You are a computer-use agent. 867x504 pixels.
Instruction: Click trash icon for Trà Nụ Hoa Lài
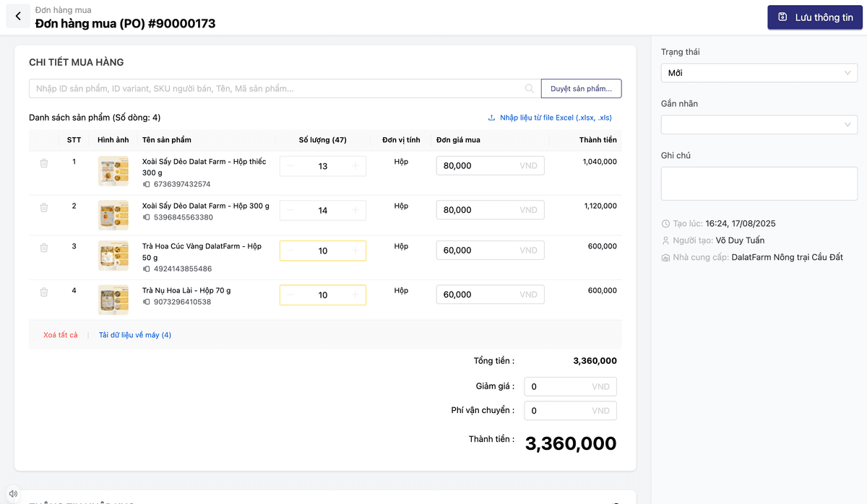(44, 292)
